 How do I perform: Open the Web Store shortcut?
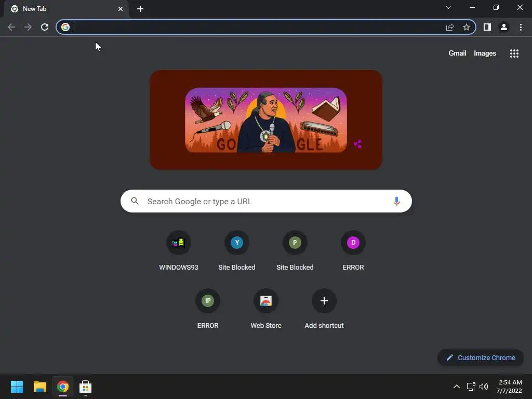pos(266,309)
